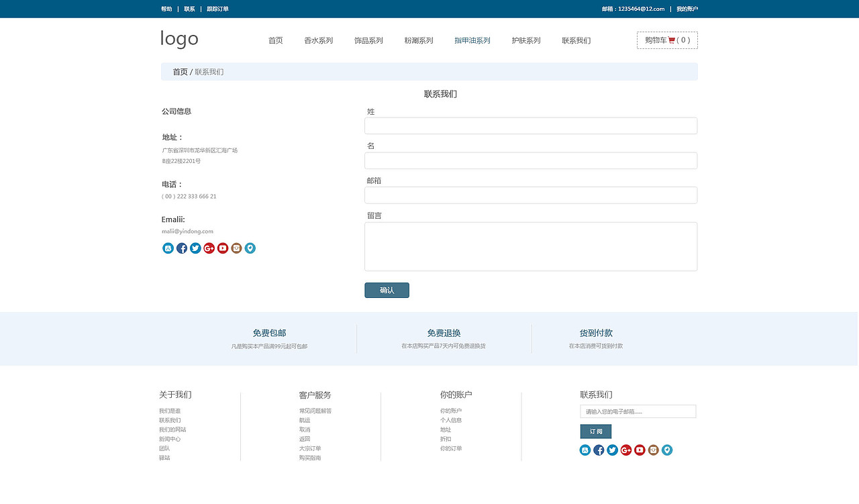This screenshot has width=859, height=504.
Task: Click the 你的订单 footer link
Action: point(451,448)
